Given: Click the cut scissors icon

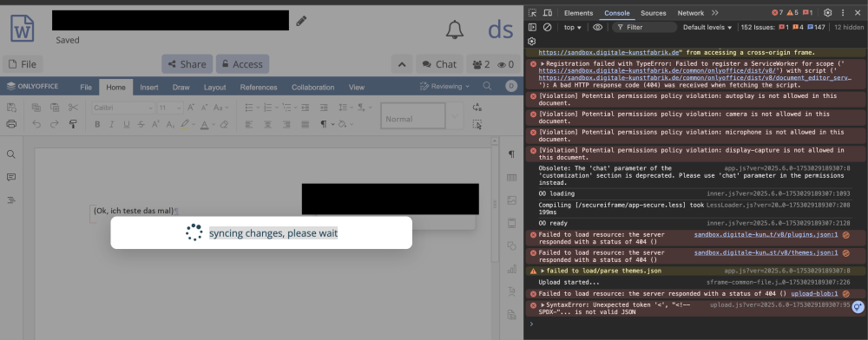Looking at the screenshot, I should click(x=73, y=108).
